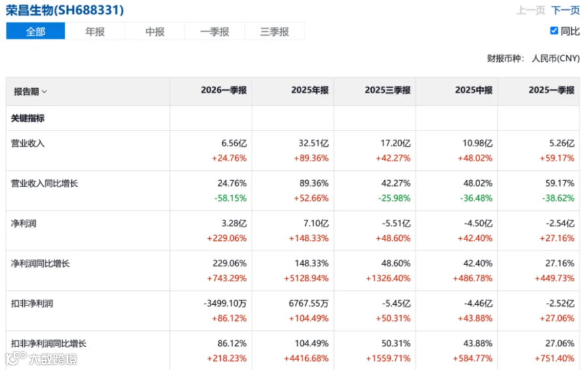Click the 2025一季报 column header
The image size is (588, 370).
coord(551,90)
